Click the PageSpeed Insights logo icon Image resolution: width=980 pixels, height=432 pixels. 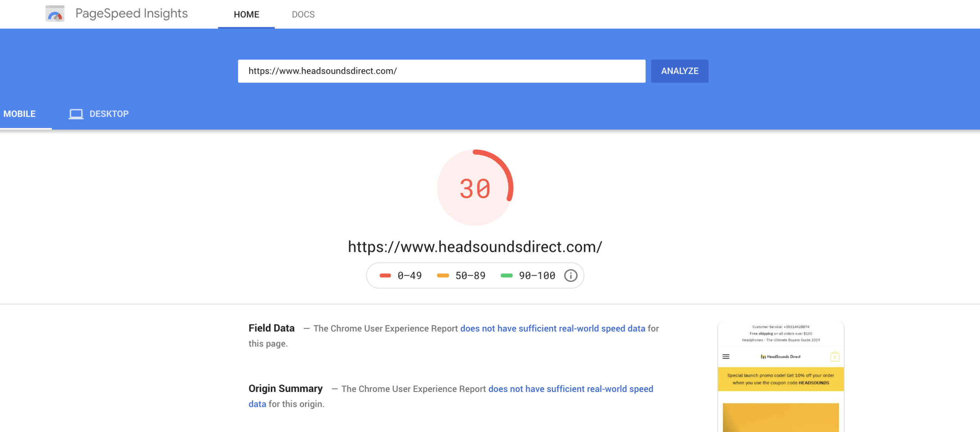55,14
